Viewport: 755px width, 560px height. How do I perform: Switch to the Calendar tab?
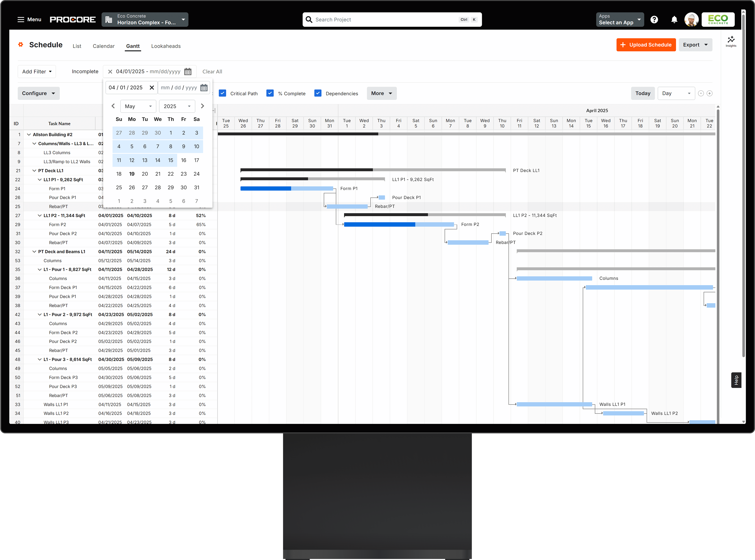click(x=104, y=46)
